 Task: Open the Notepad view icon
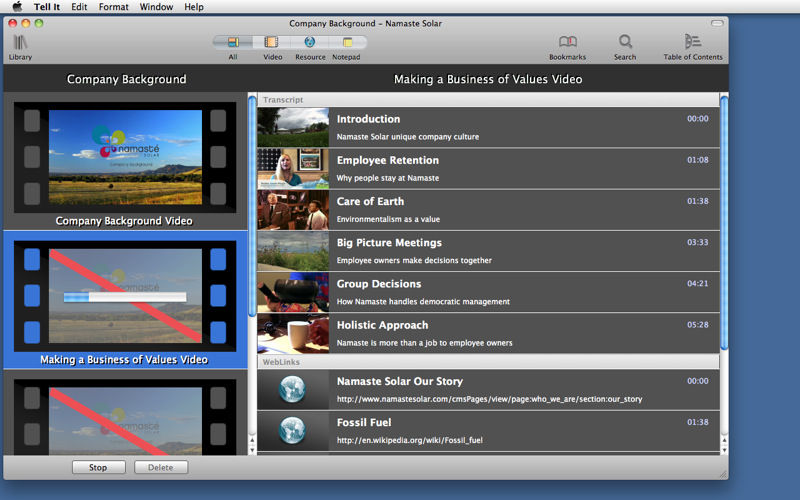point(347,42)
